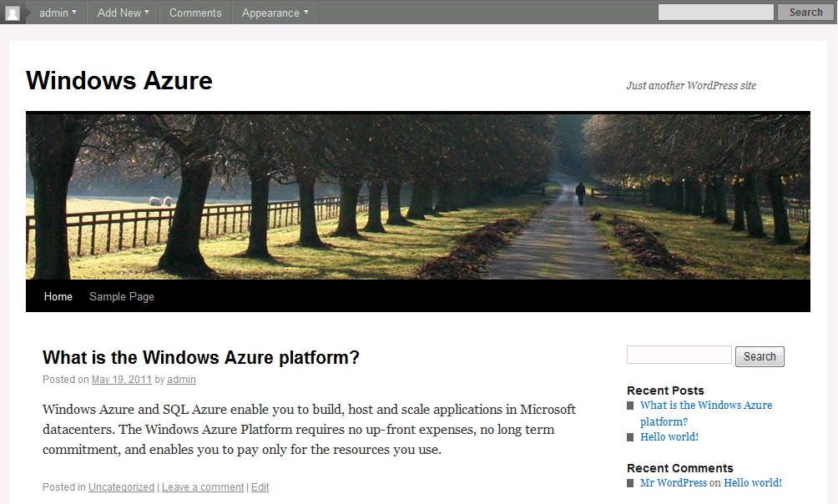Open 'Hello world!' link under Recent Comments
This screenshot has height=504, width=838.
pos(753,482)
